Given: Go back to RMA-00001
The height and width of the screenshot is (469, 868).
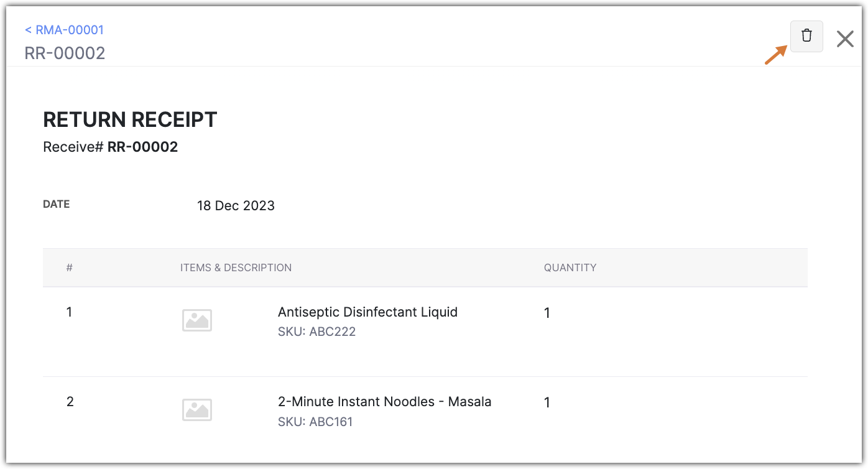Looking at the screenshot, I should pyautogui.click(x=64, y=30).
